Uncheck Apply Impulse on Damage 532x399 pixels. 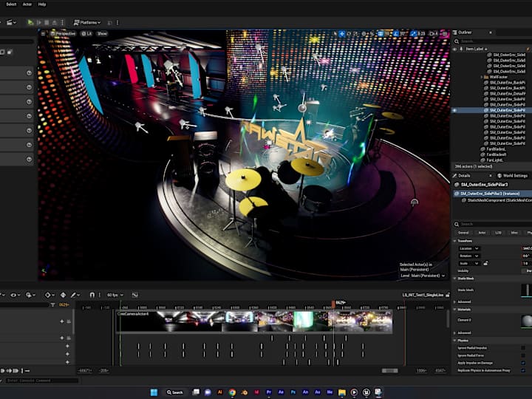click(523, 363)
